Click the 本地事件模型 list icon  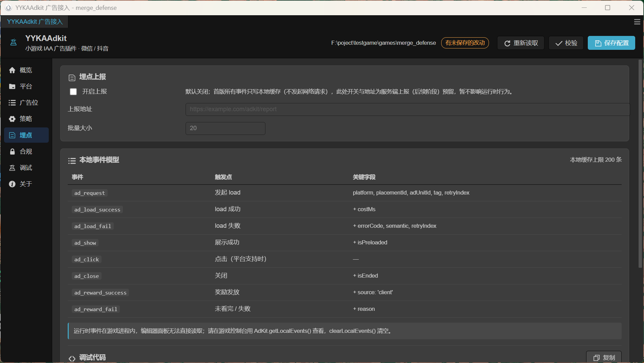click(72, 161)
